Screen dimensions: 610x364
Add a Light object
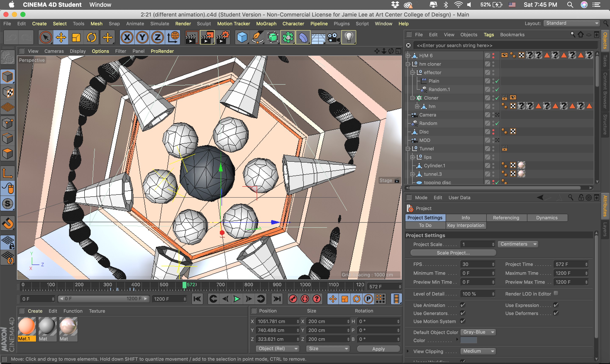pyautogui.click(x=349, y=37)
